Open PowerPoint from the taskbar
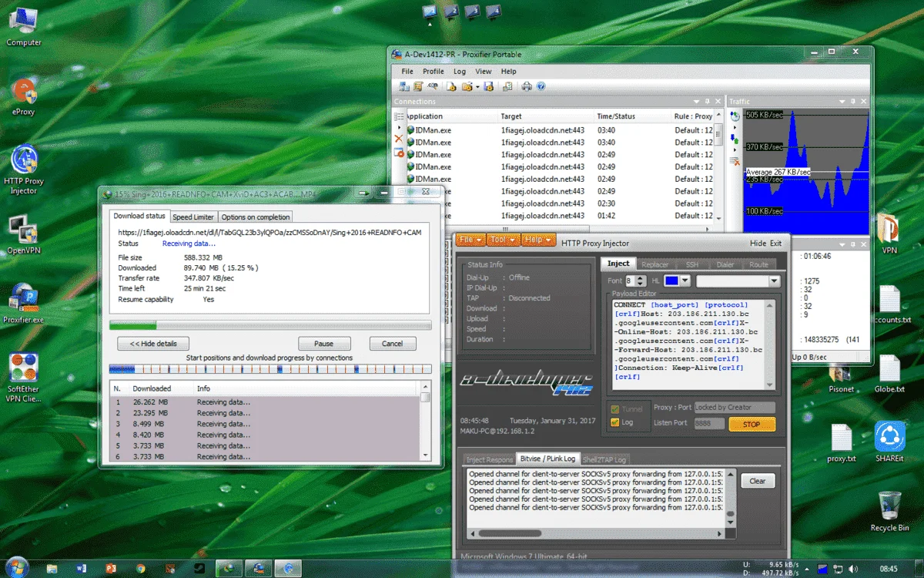Screen dimensions: 924x578 tap(112, 569)
